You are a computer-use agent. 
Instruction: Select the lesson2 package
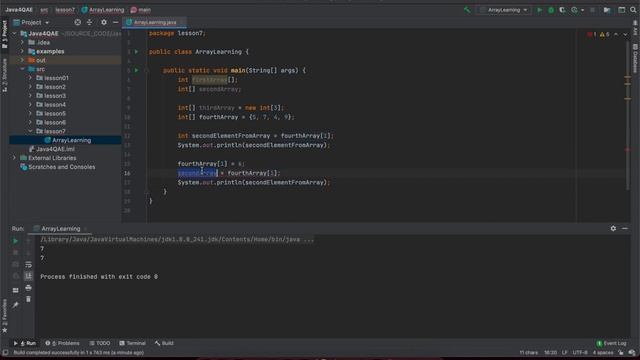coord(55,87)
